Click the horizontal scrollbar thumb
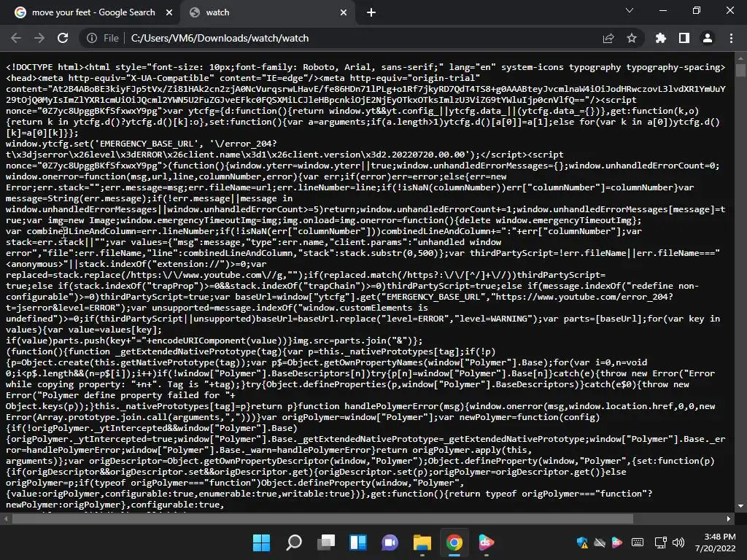Image resolution: width=747 pixels, height=560 pixels. coord(322,518)
